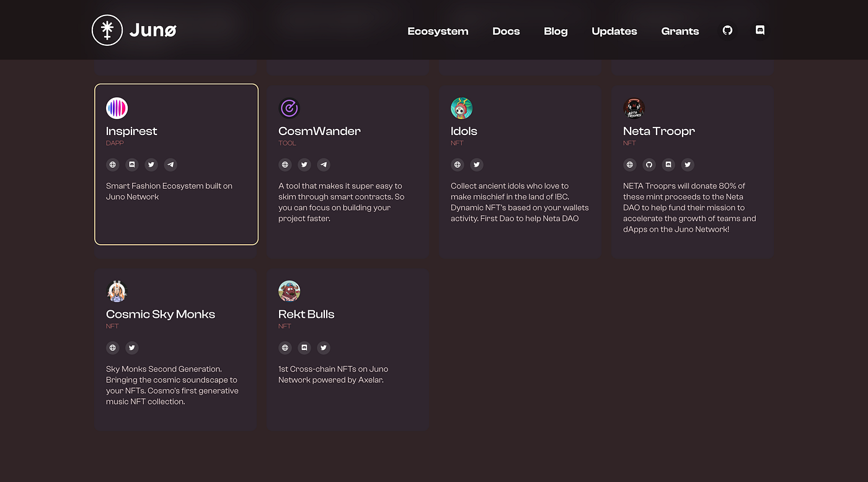Open Cosmic Sky Monks Twitter icon
The image size is (868, 482).
coord(131,348)
